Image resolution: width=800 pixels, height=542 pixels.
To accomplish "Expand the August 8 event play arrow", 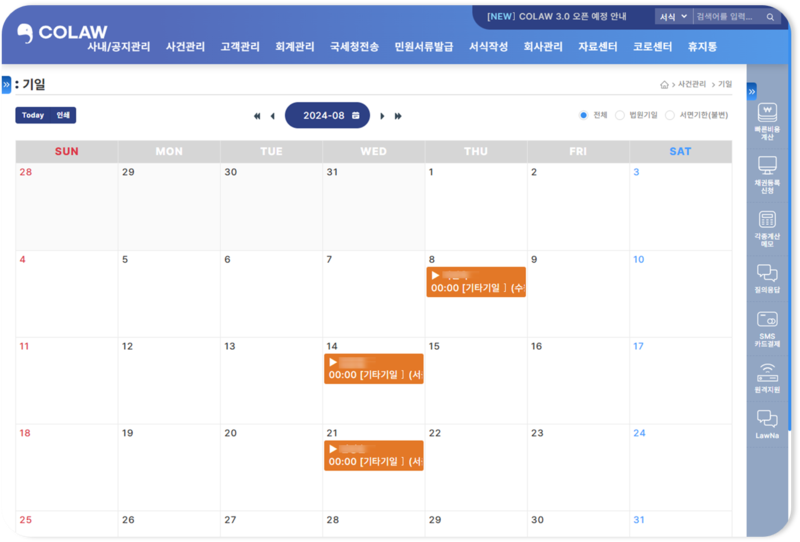I will click(x=435, y=276).
